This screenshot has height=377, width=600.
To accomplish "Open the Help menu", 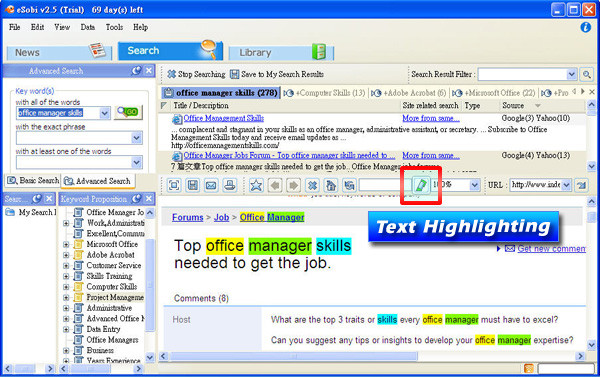I will pos(140,27).
